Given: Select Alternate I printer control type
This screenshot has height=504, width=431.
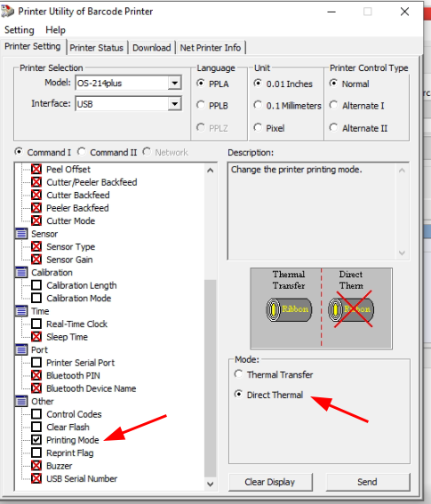Looking at the screenshot, I should 333,105.
